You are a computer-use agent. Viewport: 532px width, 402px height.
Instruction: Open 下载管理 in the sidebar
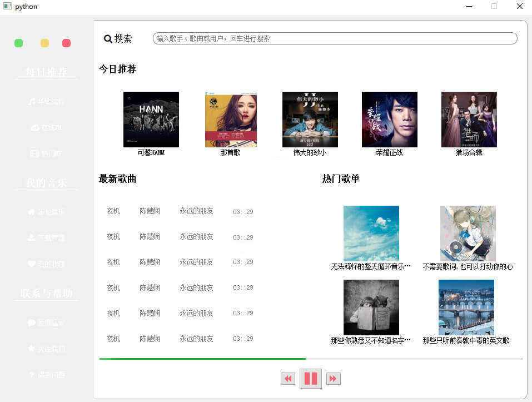click(x=46, y=238)
